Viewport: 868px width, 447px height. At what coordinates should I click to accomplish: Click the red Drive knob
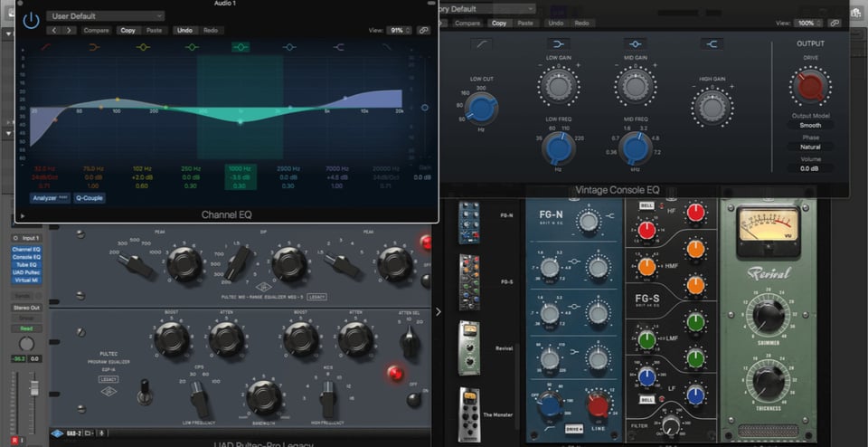point(809,87)
